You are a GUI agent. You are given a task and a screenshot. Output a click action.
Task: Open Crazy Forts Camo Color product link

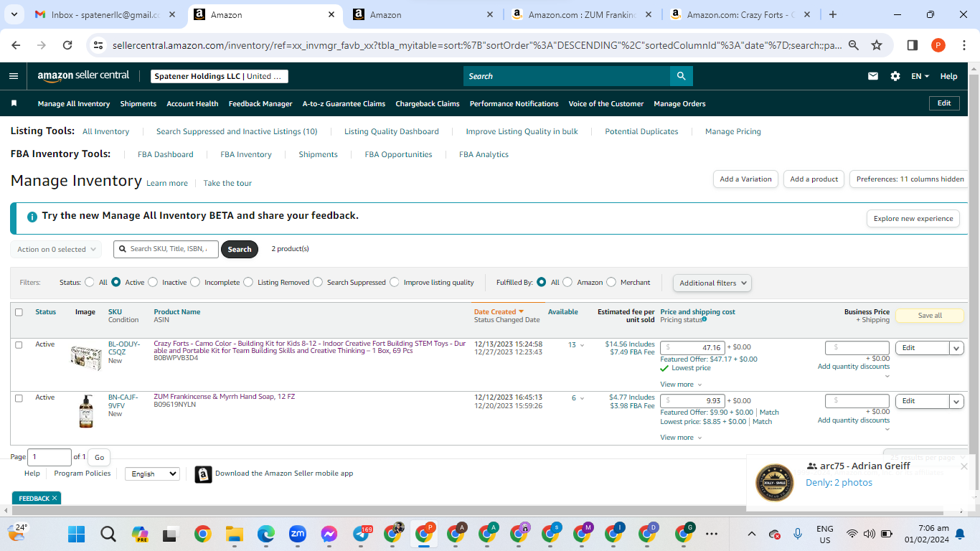click(x=310, y=348)
